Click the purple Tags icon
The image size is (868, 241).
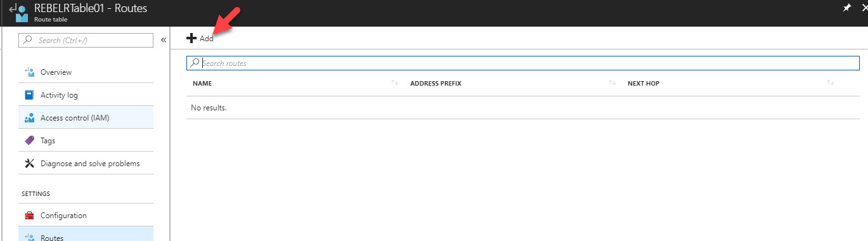tap(29, 141)
